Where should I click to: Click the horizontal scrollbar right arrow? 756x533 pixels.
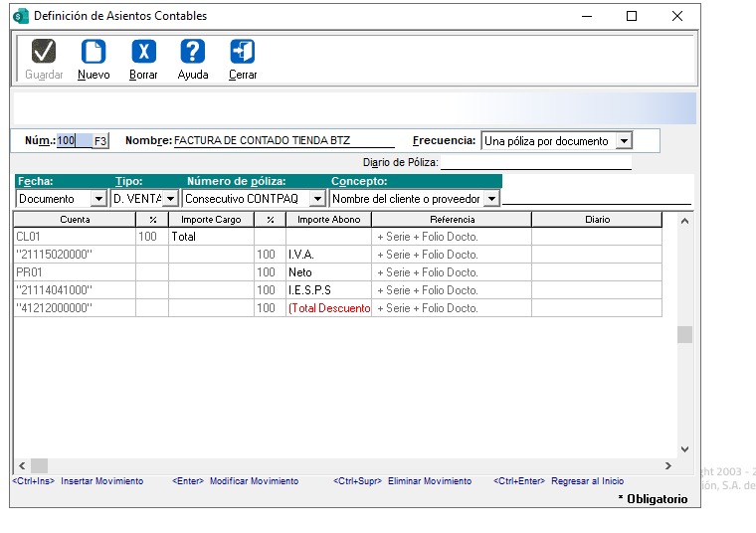(667, 465)
